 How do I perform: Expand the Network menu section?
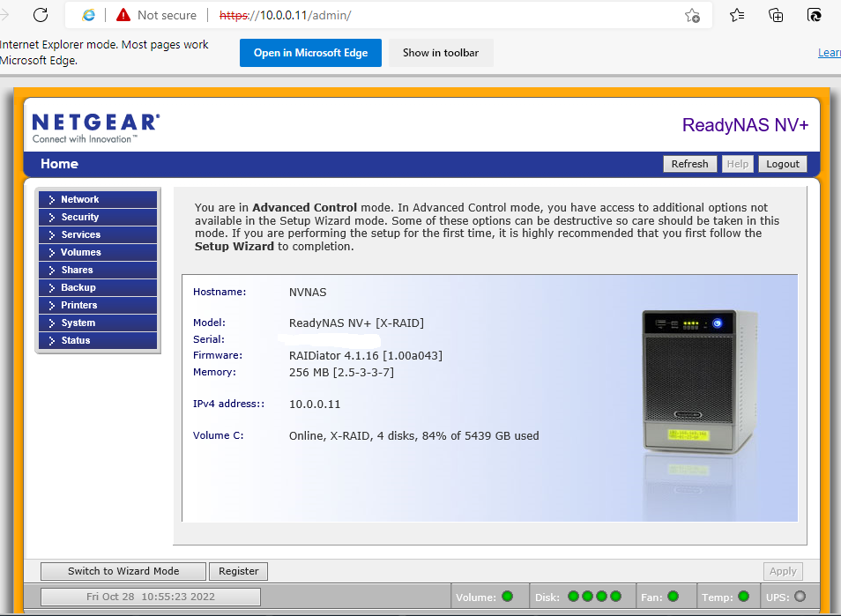pyautogui.click(x=97, y=200)
